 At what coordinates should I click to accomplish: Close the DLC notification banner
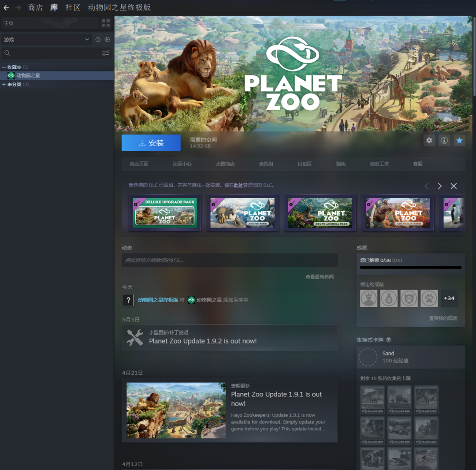[454, 186]
